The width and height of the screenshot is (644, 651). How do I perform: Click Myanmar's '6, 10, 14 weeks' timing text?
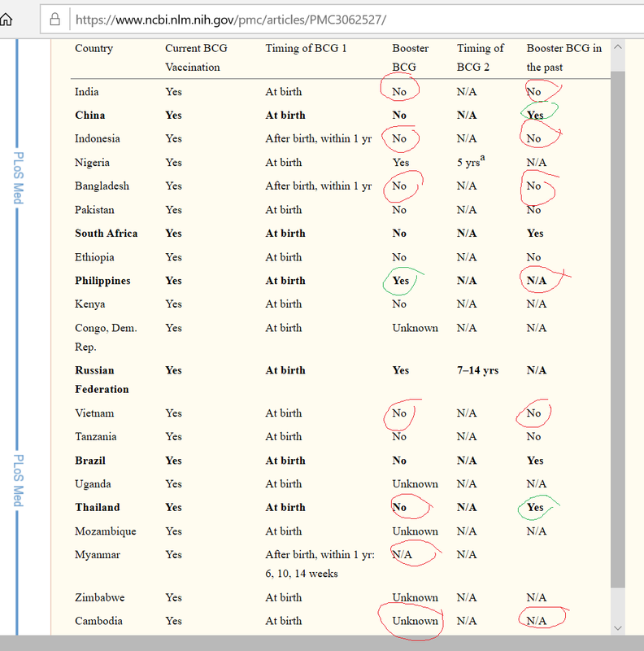point(301,574)
